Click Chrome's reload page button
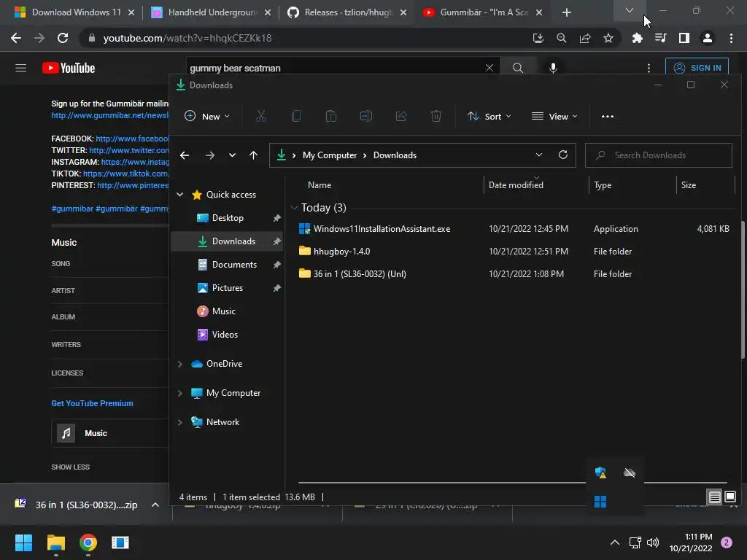The width and height of the screenshot is (747, 560). pyautogui.click(x=63, y=38)
